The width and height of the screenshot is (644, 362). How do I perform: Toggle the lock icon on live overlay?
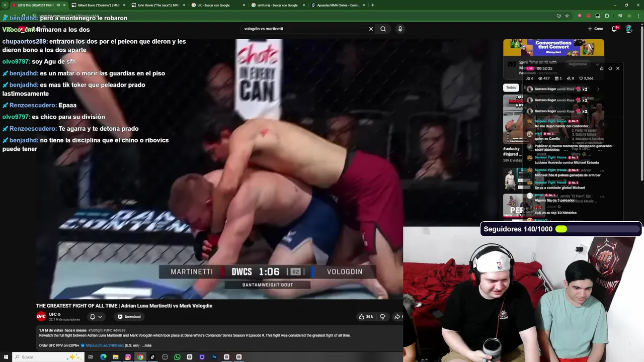602,68
